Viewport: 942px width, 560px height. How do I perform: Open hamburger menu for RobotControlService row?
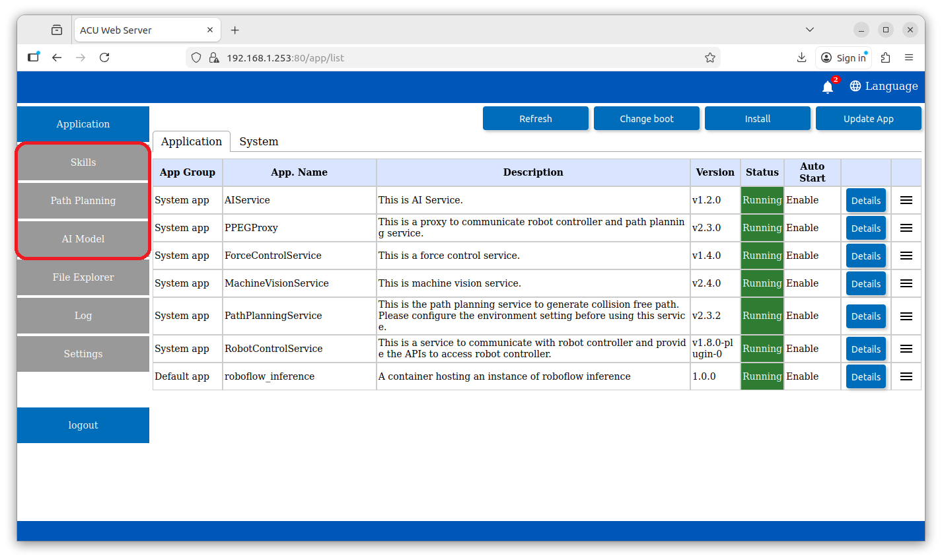coord(906,349)
